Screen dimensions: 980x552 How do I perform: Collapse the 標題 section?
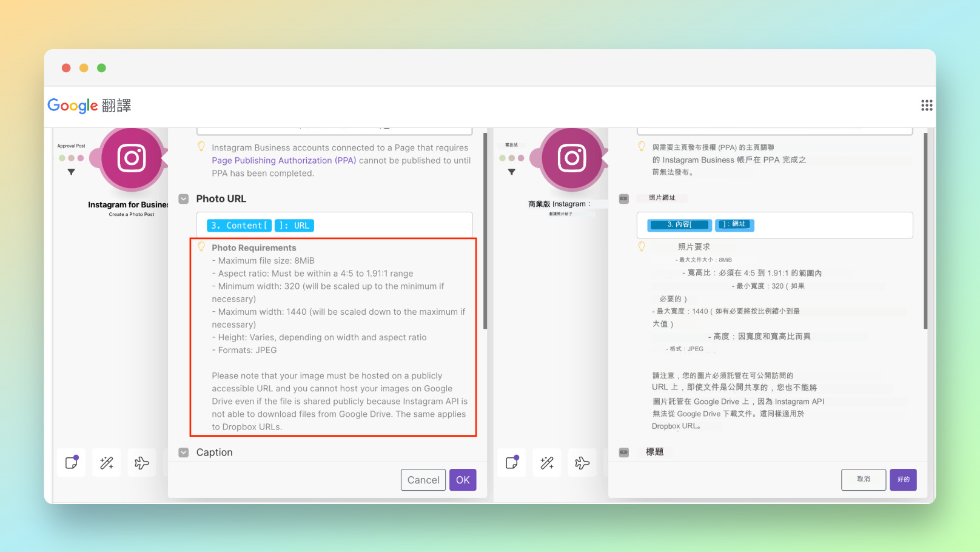coord(624,453)
